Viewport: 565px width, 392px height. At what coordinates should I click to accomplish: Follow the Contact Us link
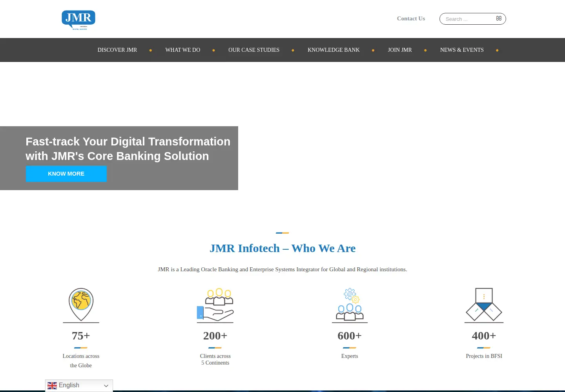(411, 18)
